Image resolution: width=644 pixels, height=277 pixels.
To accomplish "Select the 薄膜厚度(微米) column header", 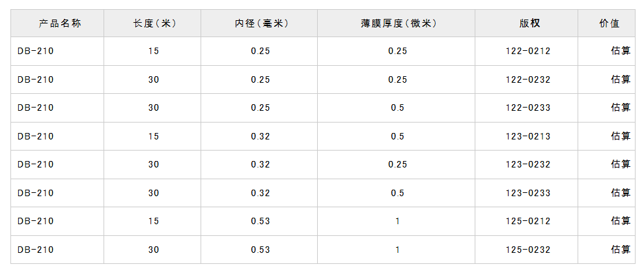I will coord(399,23).
